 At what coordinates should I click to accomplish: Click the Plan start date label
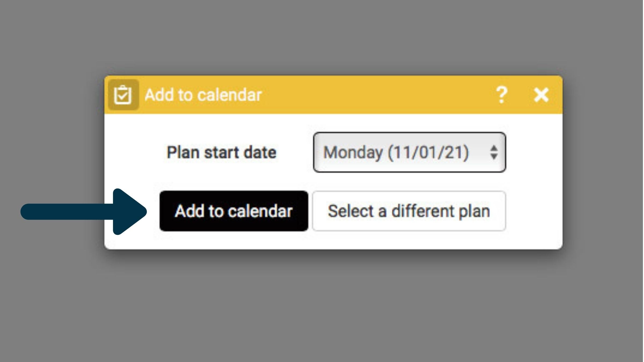221,152
